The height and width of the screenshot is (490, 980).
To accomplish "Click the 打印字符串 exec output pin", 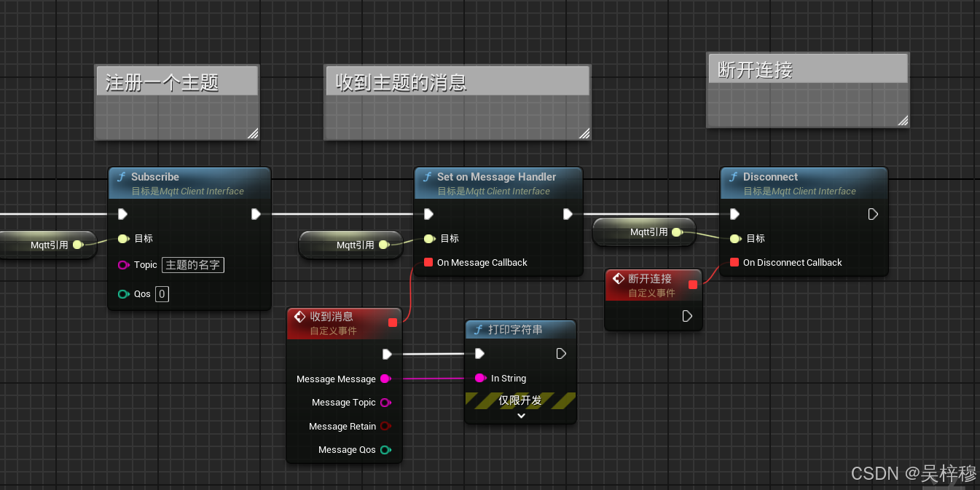I will pyautogui.click(x=561, y=354).
